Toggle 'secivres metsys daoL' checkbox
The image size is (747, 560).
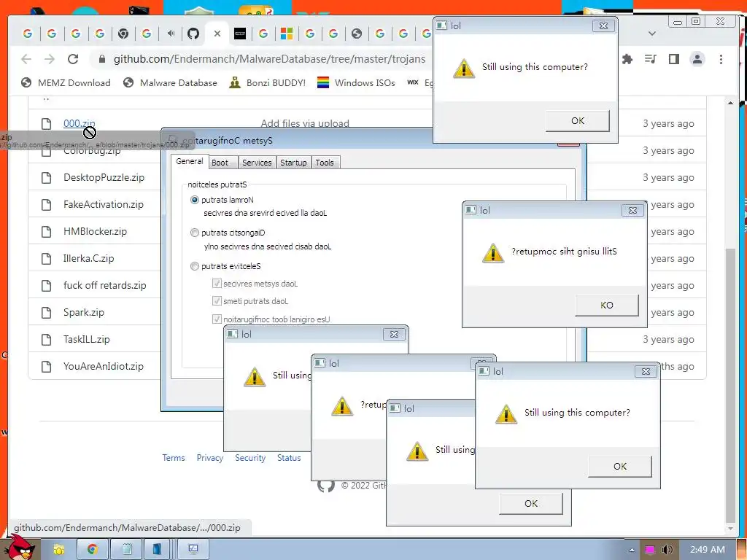point(217,284)
